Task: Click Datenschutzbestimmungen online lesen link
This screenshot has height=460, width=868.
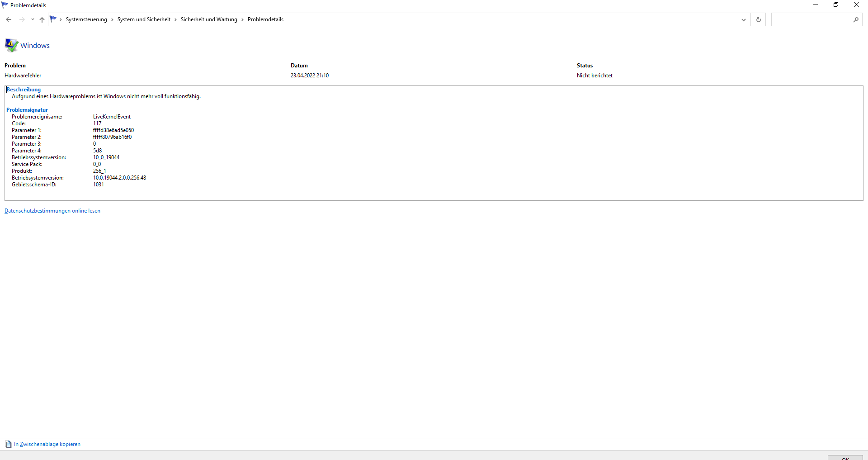Action: click(x=52, y=211)
